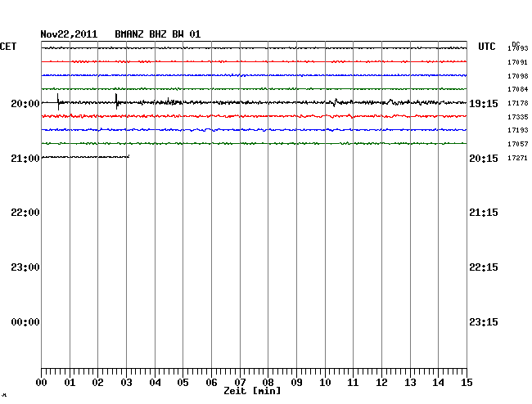Click the 15 minute tick label

pos(467,383)
